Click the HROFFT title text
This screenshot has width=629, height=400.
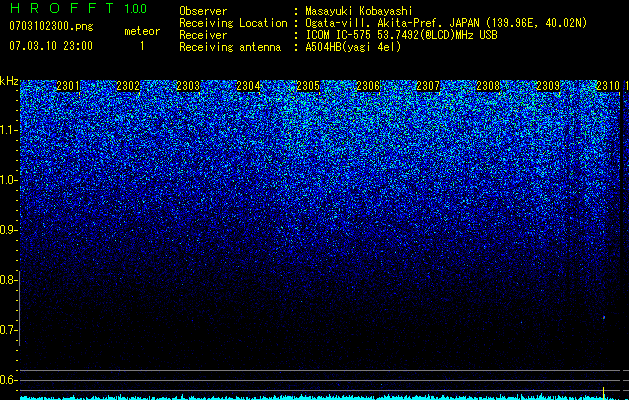click(62, 8)
